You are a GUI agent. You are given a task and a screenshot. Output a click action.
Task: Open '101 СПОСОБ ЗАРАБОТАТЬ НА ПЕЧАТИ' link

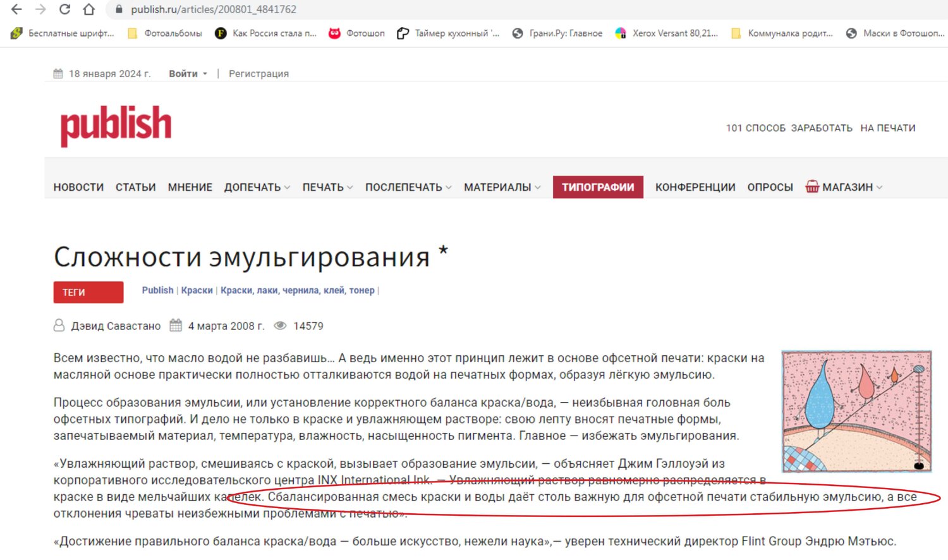click(x=820, y=128)
